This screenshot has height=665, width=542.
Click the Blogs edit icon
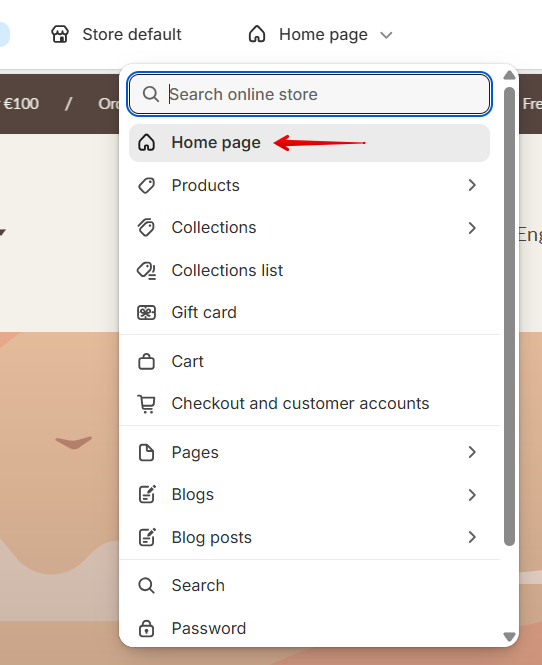click(x=147, y=495)
